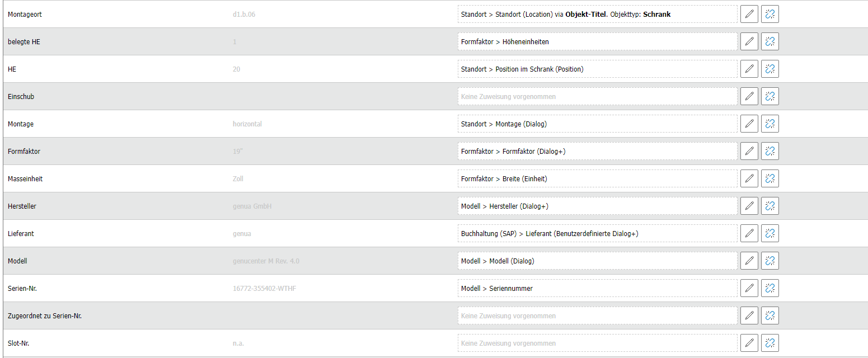The height and width of the screenshot is (358, 868).
Task: Click the unlink icon for Serien-Nr. row
Action: click(x=770, y=288)
